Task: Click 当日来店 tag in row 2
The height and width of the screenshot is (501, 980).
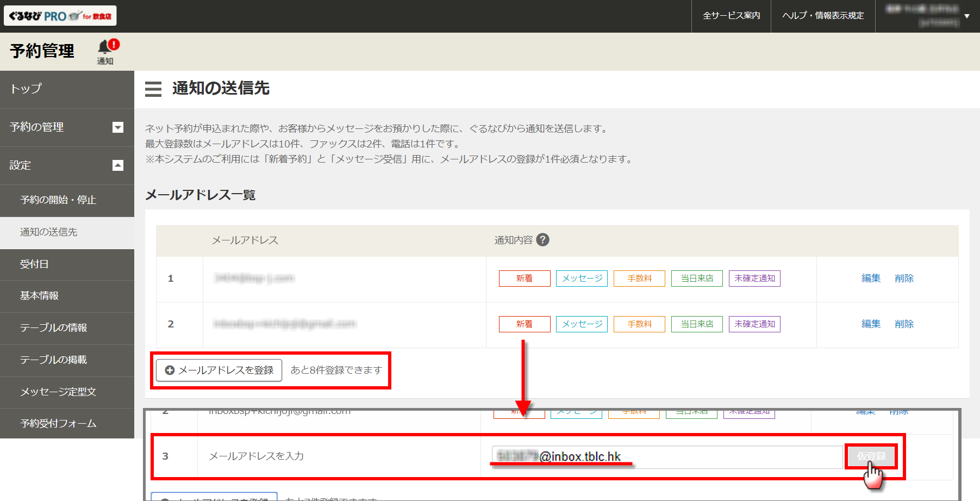Action: [x=697, y=324]
